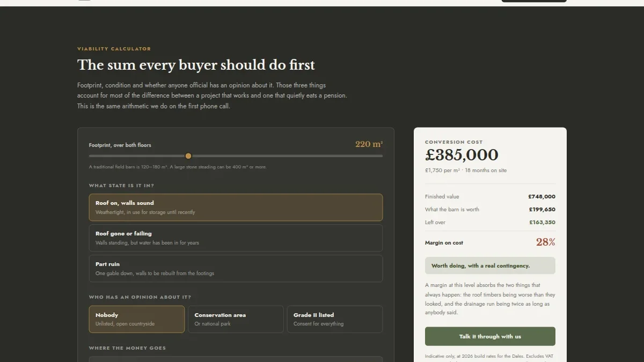Click the footprint slider handle
The image size is (644, 362).
(188, 156)
